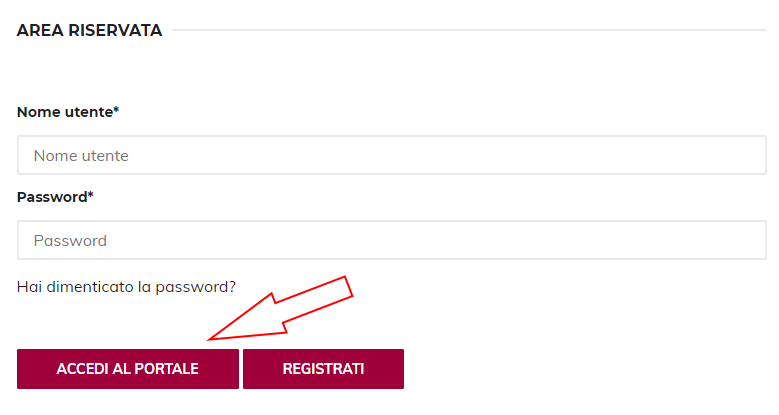Click the asterisk next to Nome utente
The height and width of the screenshot is (415, 779).
point(116,111)
